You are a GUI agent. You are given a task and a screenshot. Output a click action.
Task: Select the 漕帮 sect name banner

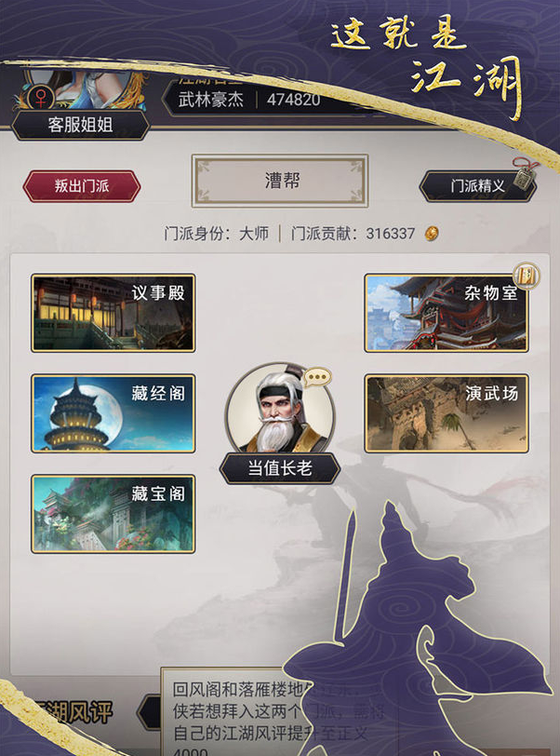point(280,181)
